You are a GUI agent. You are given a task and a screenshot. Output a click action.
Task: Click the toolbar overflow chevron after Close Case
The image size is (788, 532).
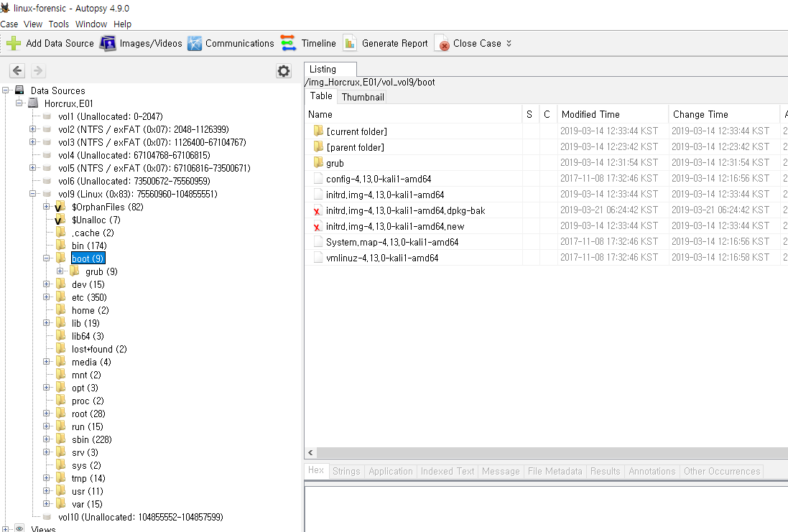pos(509,43)
